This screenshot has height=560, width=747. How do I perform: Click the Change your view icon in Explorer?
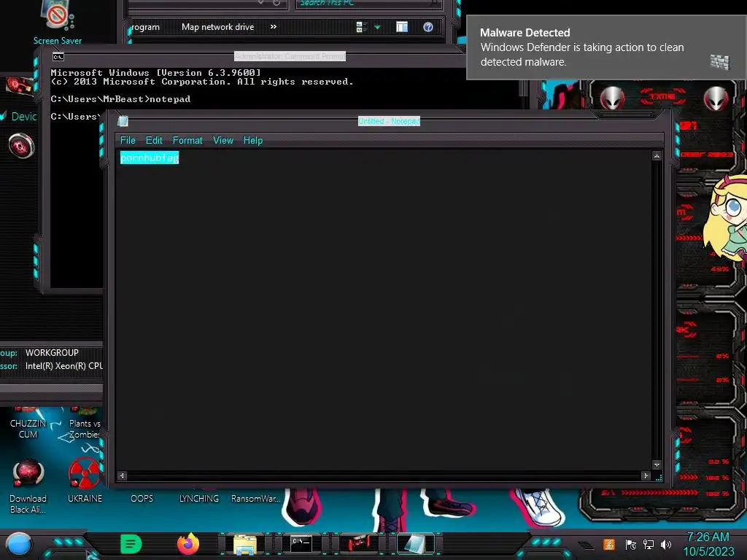pos(361,27)
